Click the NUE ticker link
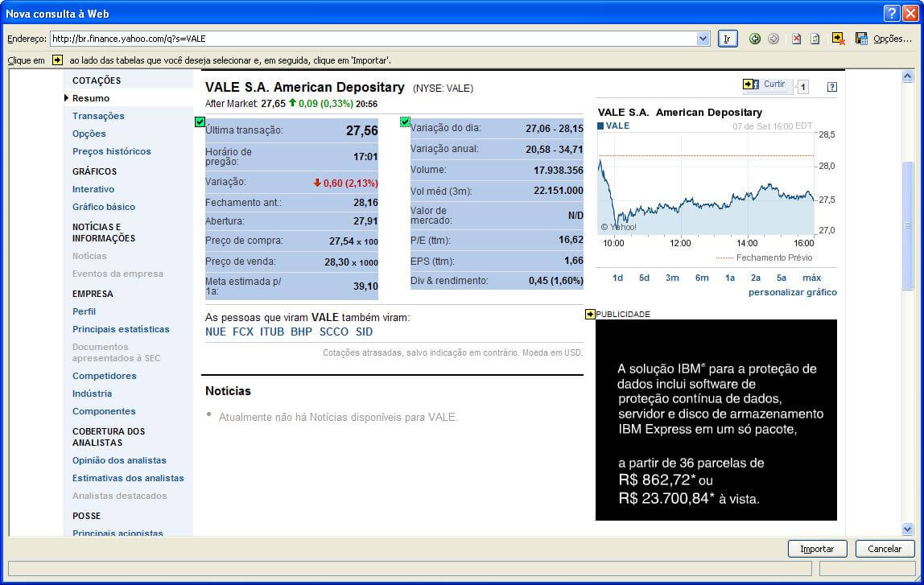The image size is (924, 585). click(216, 332)
